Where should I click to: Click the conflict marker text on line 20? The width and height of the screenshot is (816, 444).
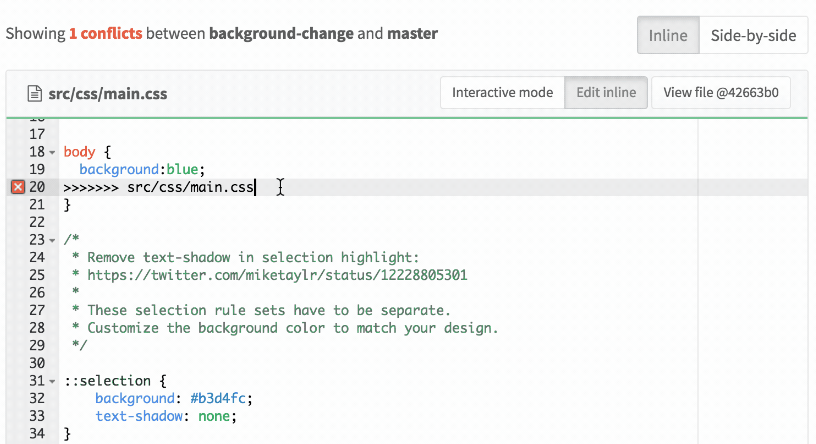[158, 187]
